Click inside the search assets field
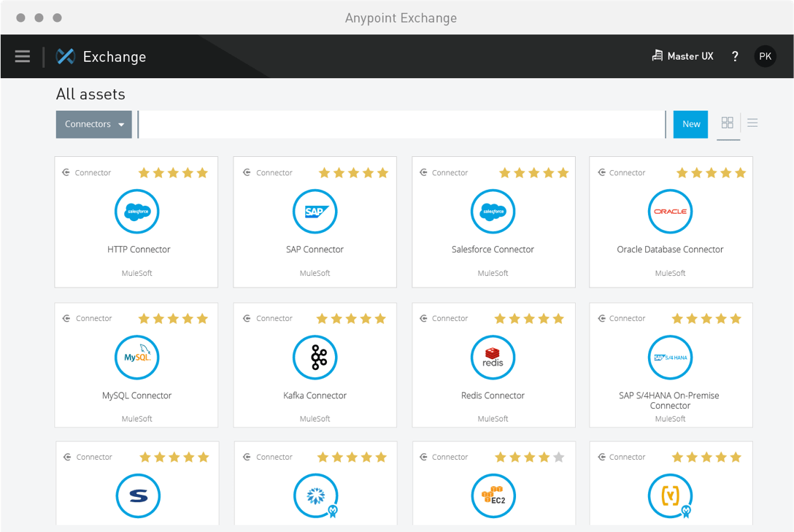This screenshot has height=532, width=794. pyautogui.click(x=401, y=124)
